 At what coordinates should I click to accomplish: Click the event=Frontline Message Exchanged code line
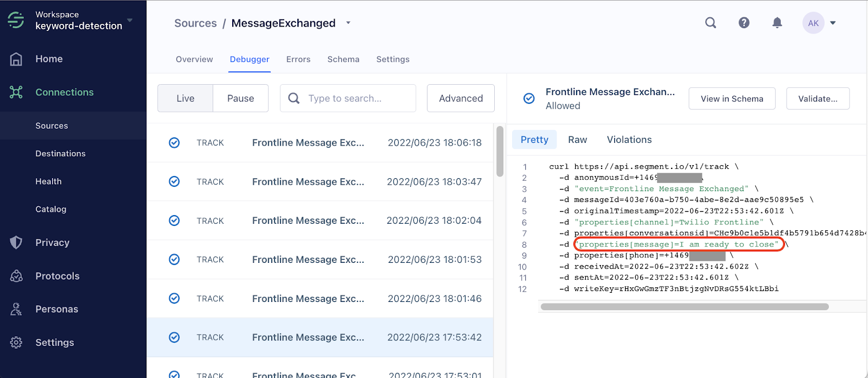click(x=659, y=189)
